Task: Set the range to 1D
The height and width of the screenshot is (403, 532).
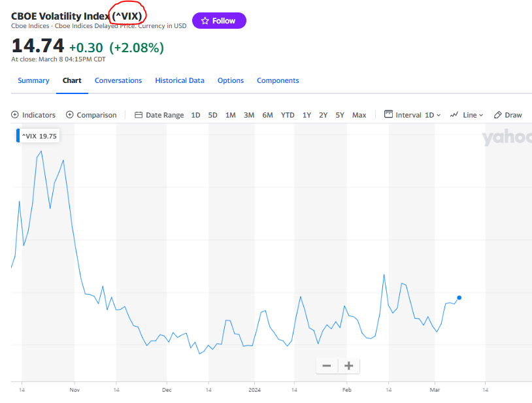Action: pos(196,115)
